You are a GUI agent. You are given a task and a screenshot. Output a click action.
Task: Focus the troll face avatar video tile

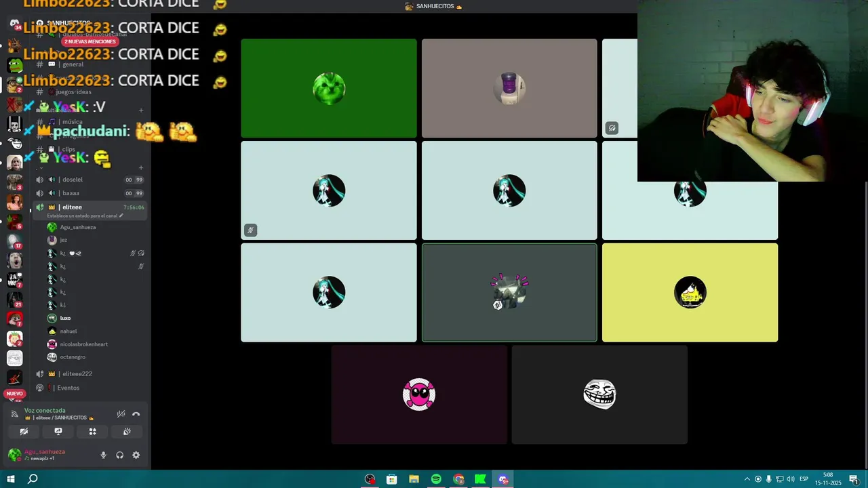[599, 394]
